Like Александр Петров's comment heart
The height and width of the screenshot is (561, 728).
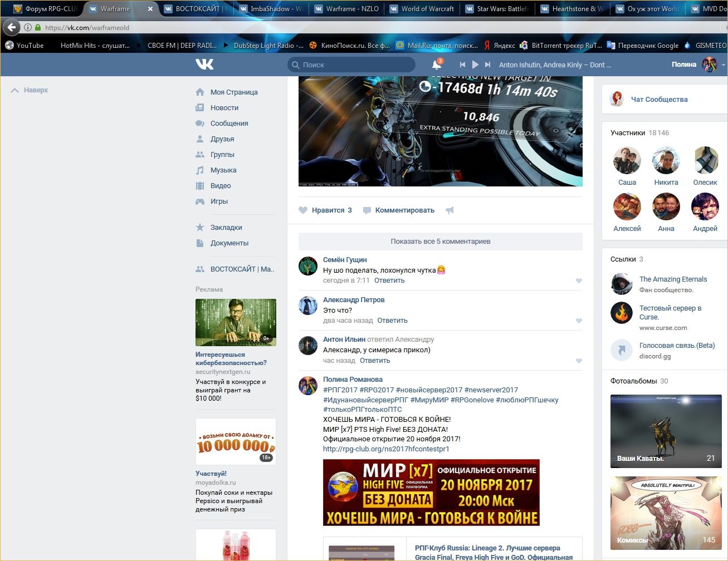[579, 321]
